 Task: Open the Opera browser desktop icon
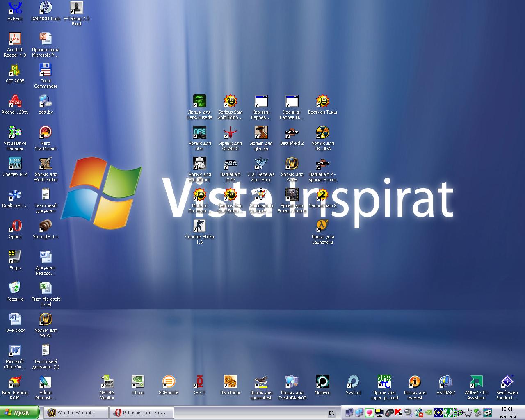point(15,226)
